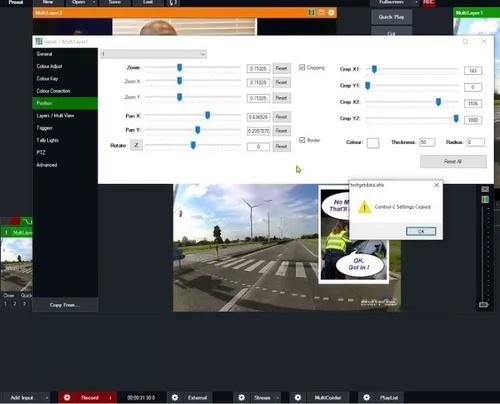Image resolution: width=500 pixels, height=404 pixels.
Task: Click the border Radius field
Action: pos(476,142)
